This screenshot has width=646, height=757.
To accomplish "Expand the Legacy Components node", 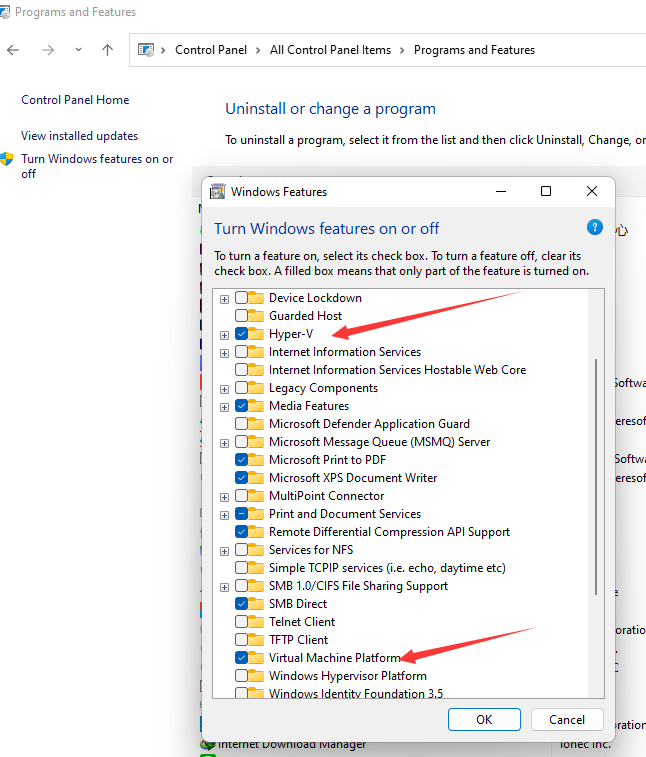I will pyautogui.click(x=225, y=389).
